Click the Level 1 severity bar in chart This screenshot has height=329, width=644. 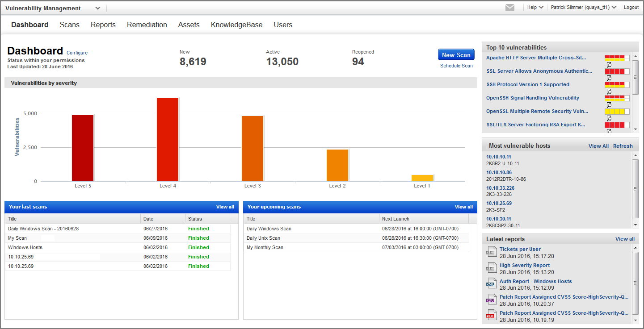422,178
